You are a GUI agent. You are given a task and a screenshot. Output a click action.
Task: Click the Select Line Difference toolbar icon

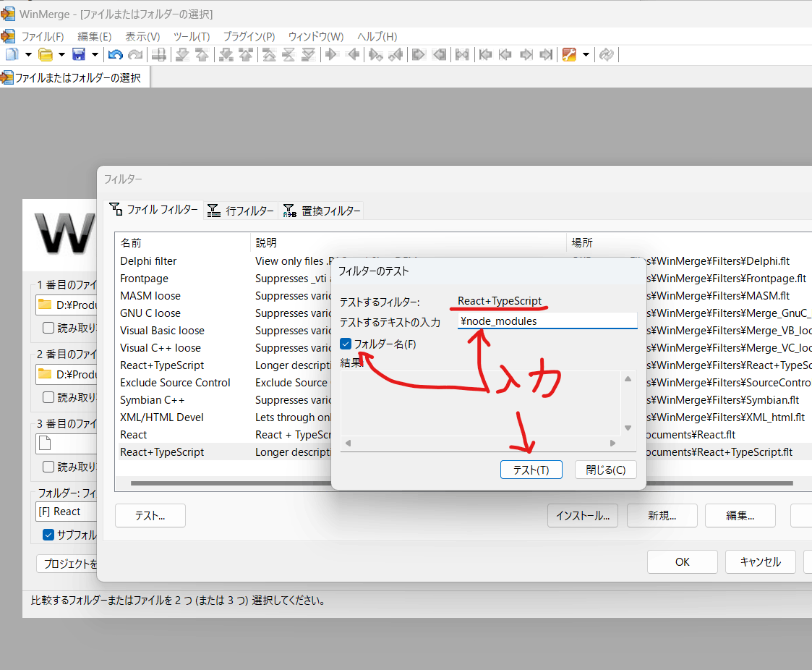159,54
